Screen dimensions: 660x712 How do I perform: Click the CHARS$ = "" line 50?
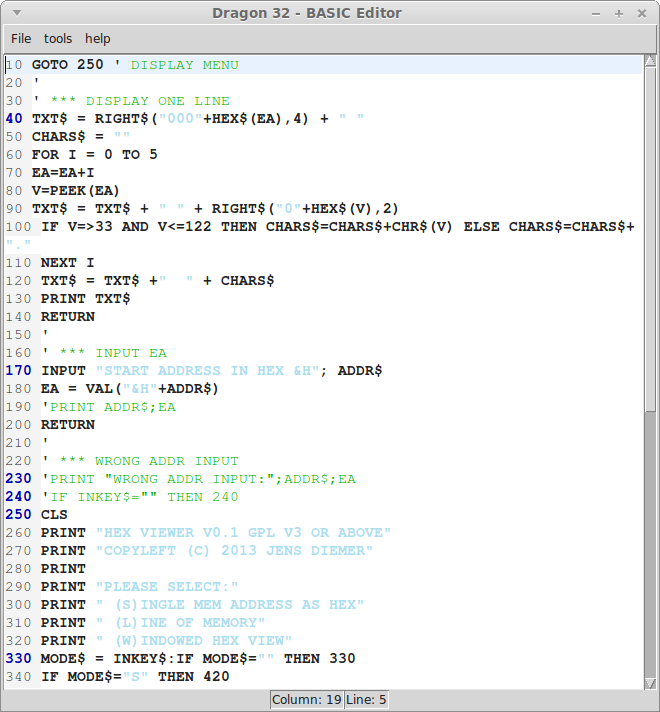(81, 137)
